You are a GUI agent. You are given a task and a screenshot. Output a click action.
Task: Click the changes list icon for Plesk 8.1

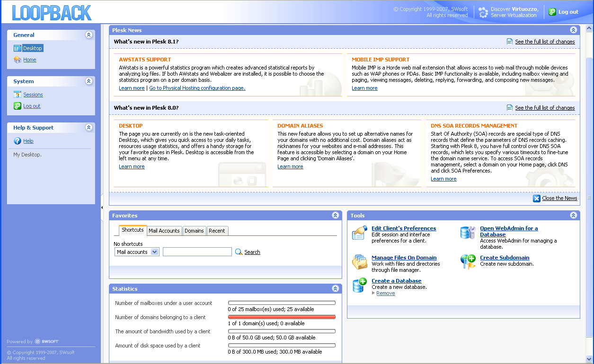pyautogui.click(x=510, y=42)
